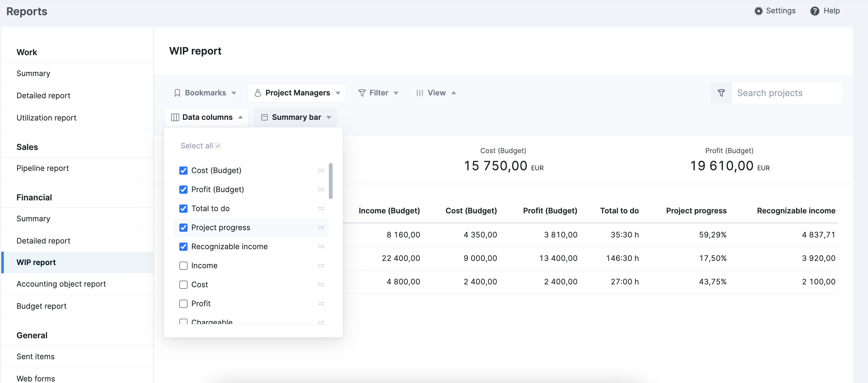Enable the Income column checkbox
The image size is (868, 383).
pos(183,266)
